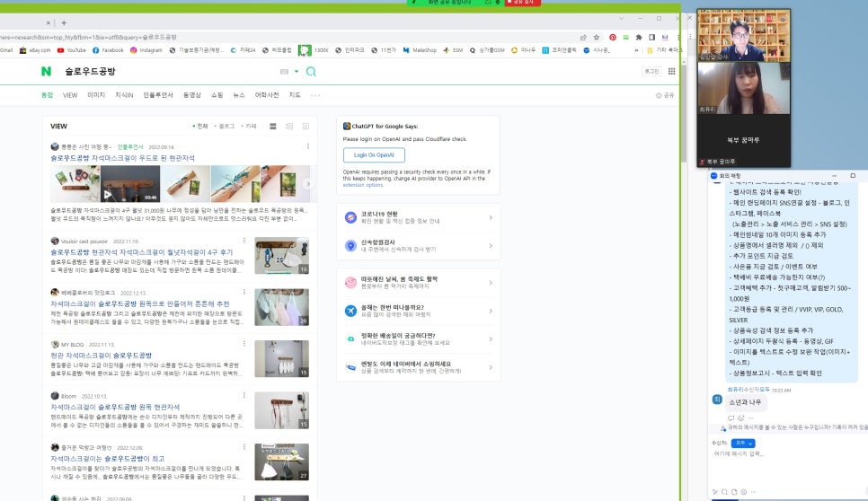The image size is (868, 501).
Task: Bookmark this page with the star icon
Action: pos(597,37)
